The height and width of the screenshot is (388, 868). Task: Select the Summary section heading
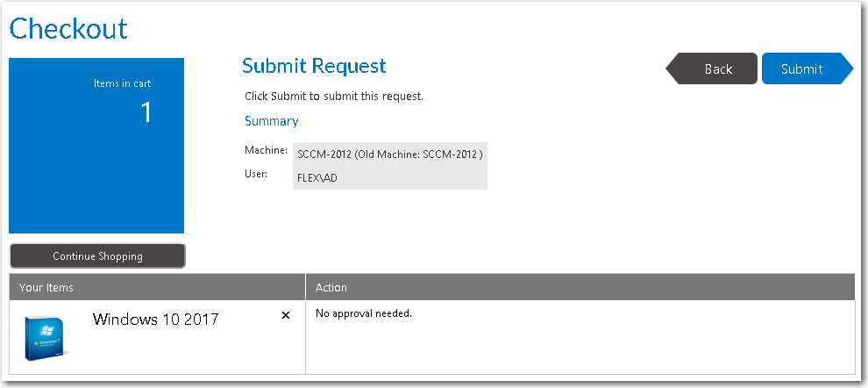272,121
